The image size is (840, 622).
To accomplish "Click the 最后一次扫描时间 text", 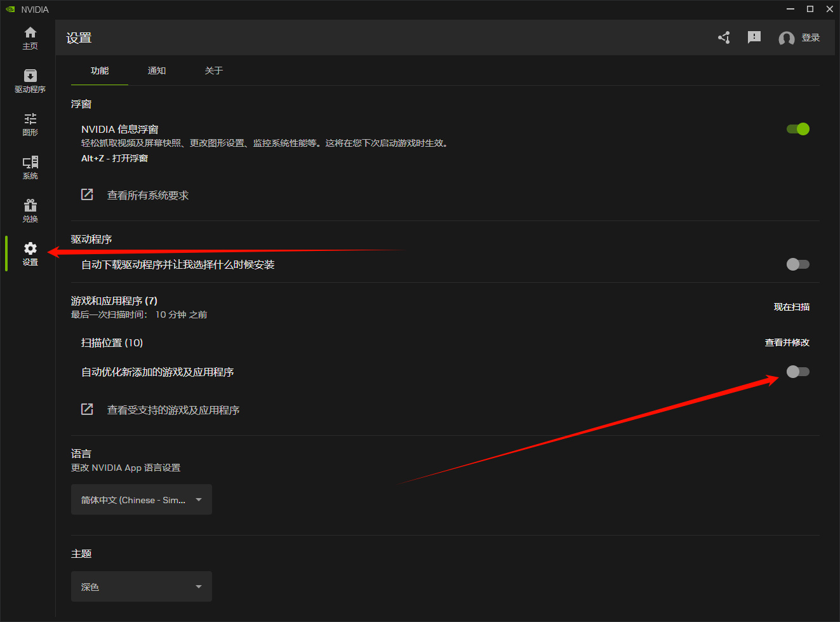I will 139,315.
